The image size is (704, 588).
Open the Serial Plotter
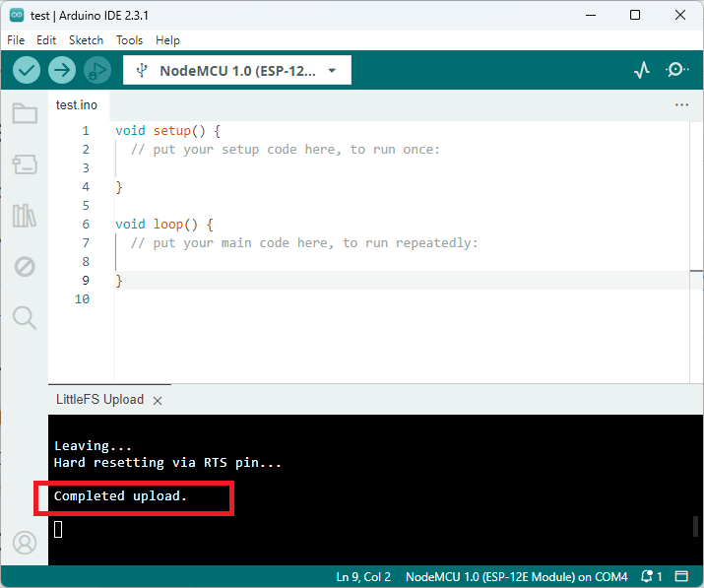[642, 70]
